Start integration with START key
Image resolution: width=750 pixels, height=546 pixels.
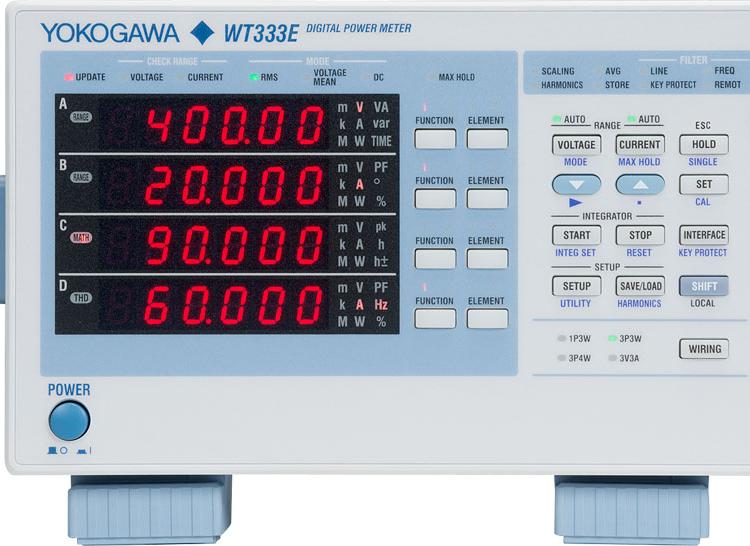[x=576, y=236]
